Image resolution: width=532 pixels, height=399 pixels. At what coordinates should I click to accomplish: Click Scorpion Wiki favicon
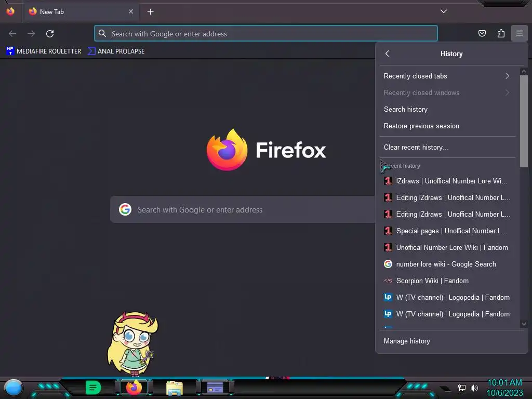388,281
